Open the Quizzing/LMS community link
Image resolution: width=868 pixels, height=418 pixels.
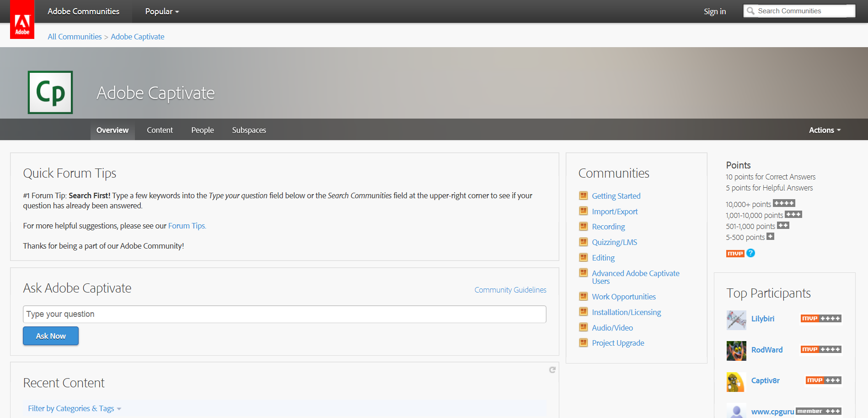coord(614,242)
